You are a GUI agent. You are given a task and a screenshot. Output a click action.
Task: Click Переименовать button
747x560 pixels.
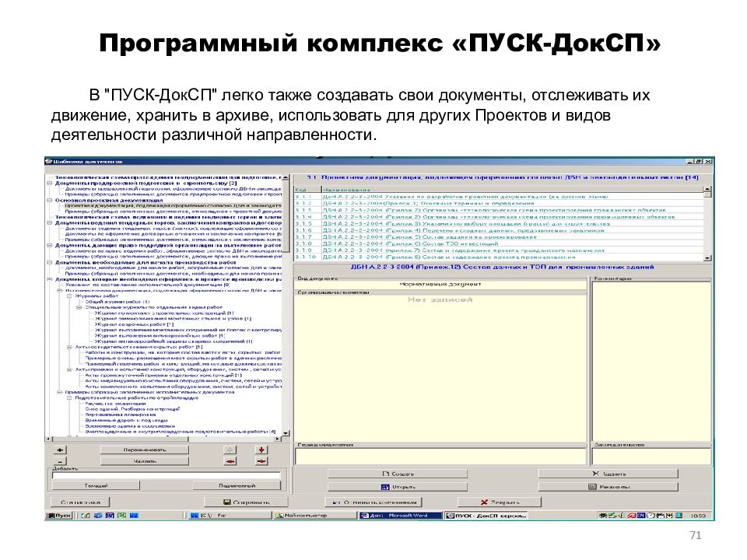click(145, 450)
